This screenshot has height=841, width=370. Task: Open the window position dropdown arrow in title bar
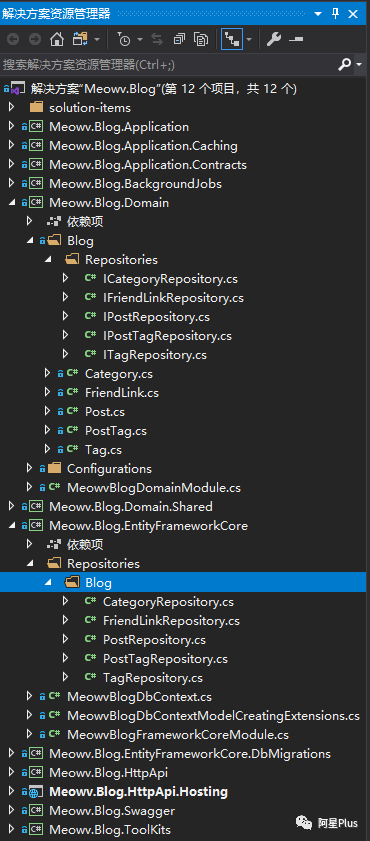pos(319,13)
